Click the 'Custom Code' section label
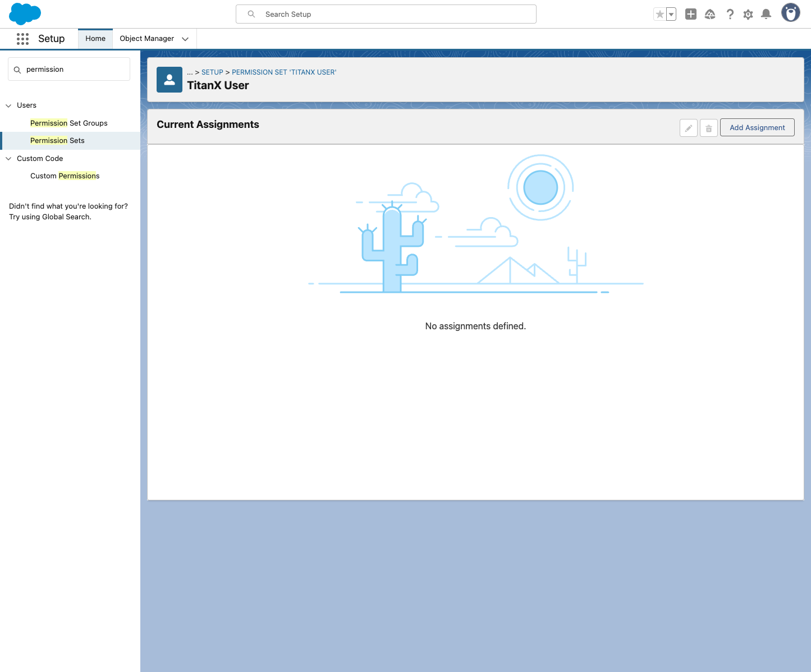This screenshot has height=672, width=811. point(40,159)
